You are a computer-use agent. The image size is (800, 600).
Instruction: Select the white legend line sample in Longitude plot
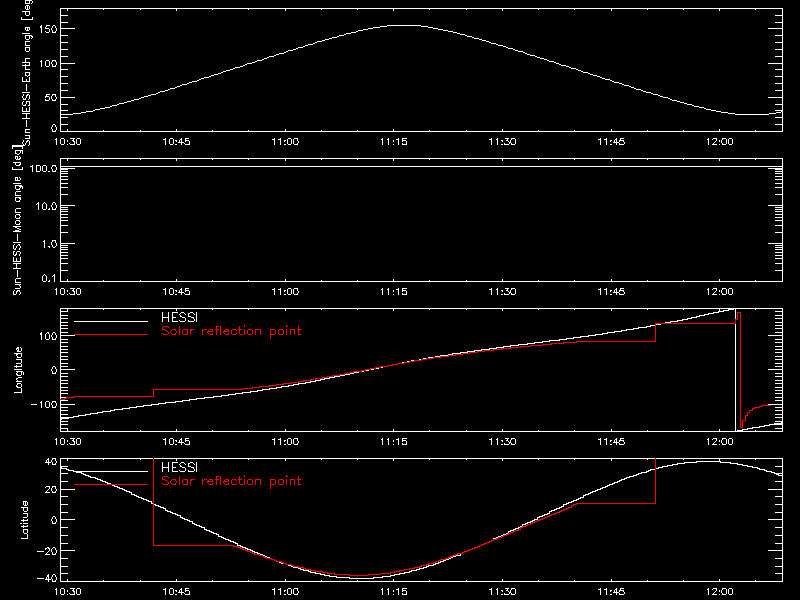coord(111,321)
